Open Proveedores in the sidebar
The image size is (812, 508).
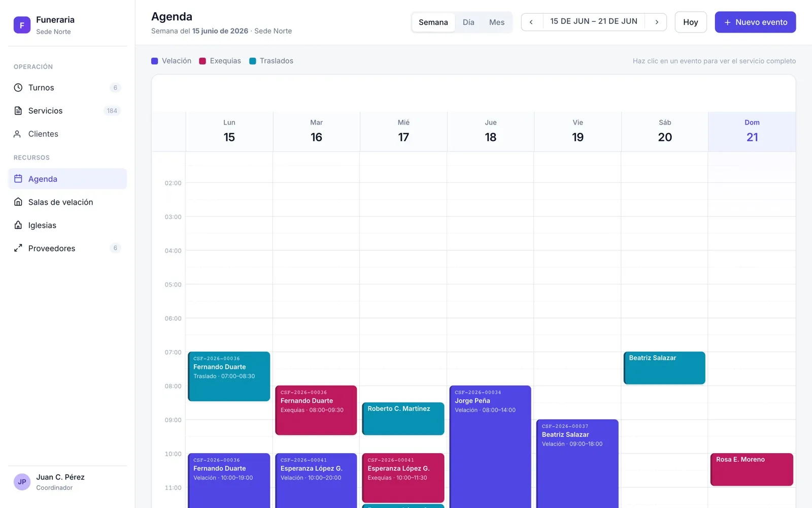(67, 248)
